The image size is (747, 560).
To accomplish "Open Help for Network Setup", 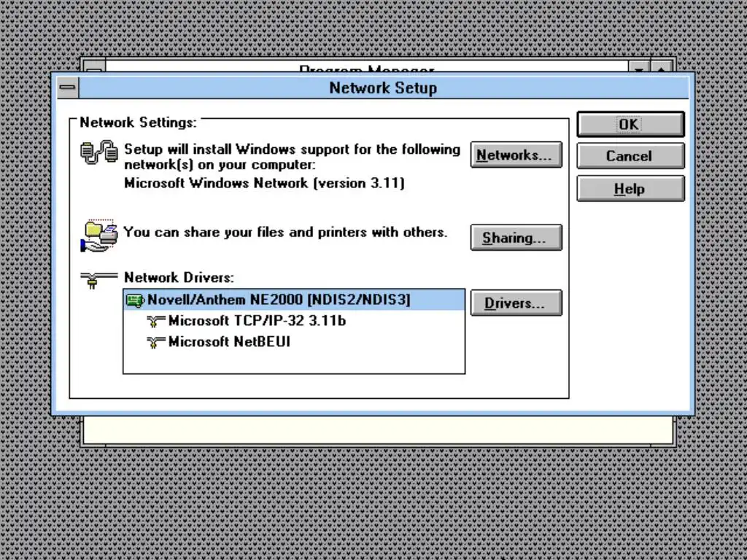I will (630, 189).
